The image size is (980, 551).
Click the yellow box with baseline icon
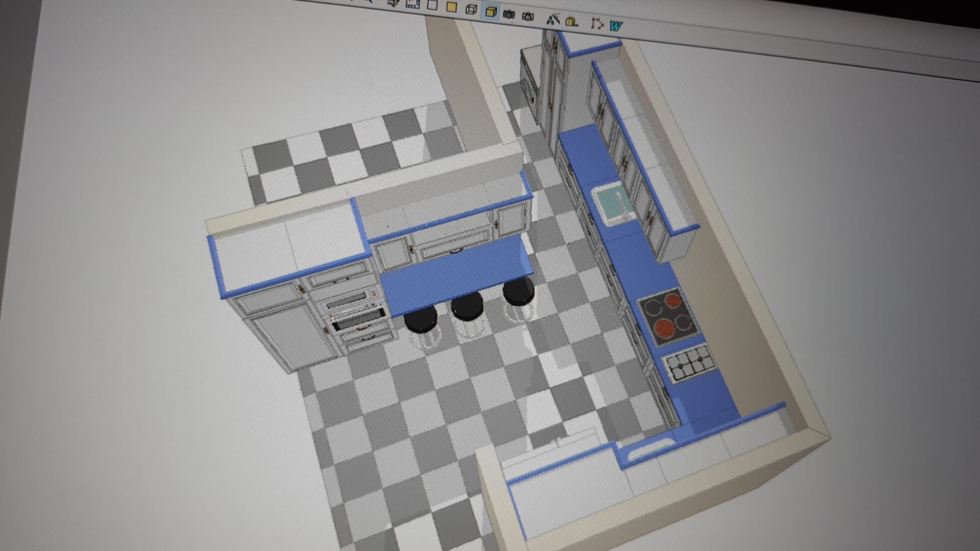click(572, 21)
